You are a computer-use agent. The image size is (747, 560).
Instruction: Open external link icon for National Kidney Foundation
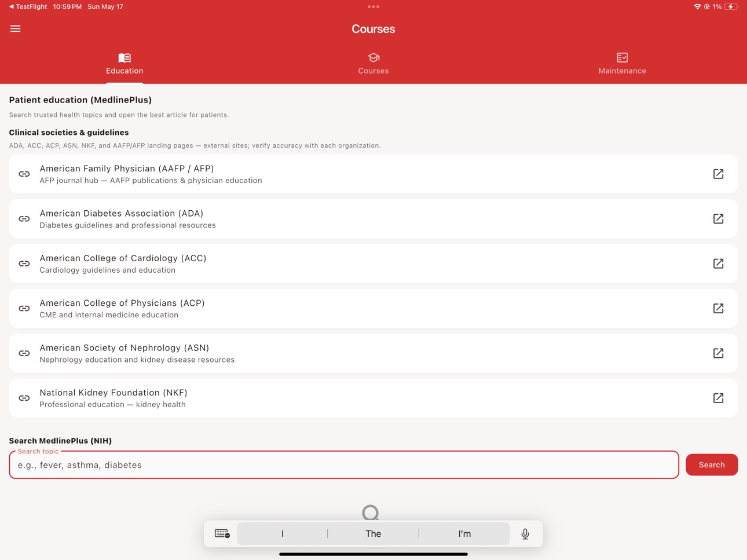(x=718, y=398)
